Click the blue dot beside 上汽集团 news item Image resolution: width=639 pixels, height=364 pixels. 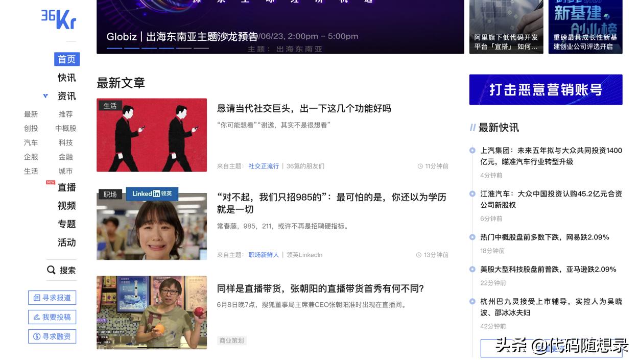pyautogui.click(x=471, y=150)
